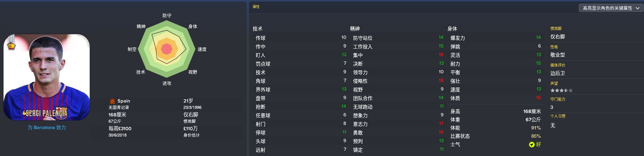644x156 pixels.
Task: Select the 属性 panel header tab
Action: pyautogui.click(x=256, y=7)
